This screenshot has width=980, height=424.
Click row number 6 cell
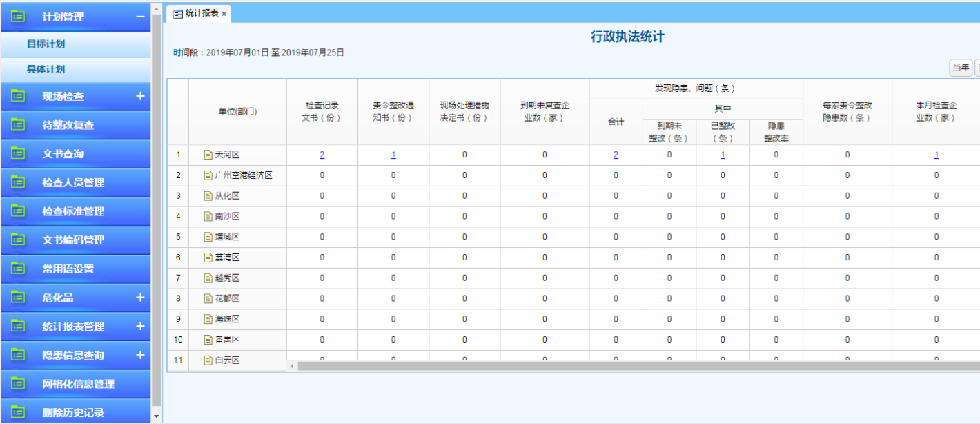click(178, 258)
